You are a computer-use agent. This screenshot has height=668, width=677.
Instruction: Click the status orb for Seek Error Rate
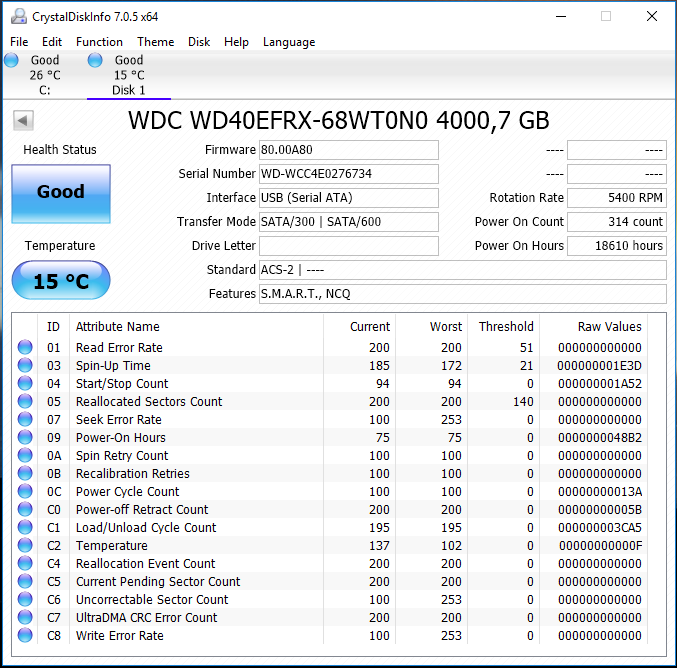(x=25, y=419)
